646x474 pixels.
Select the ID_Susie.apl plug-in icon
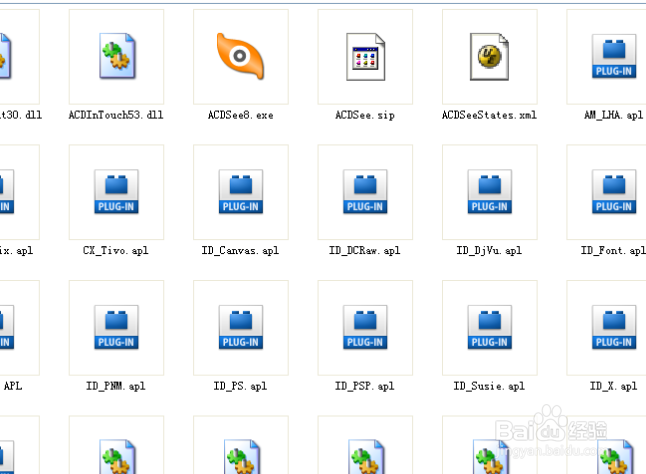tap(489, 327)
